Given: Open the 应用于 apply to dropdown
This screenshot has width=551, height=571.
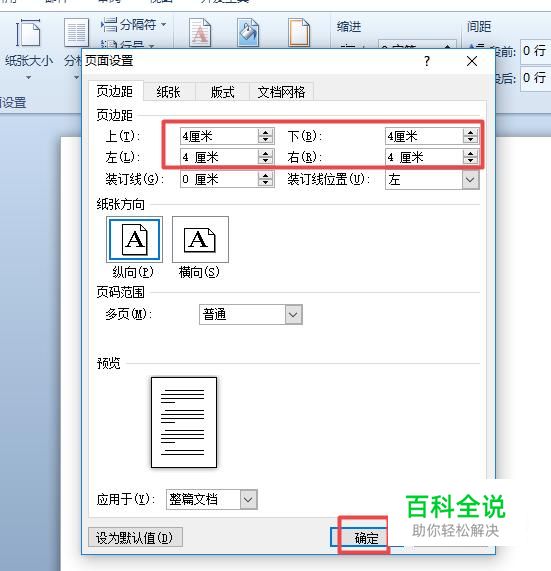Looking at the screenshot, I should coord(248,499).
